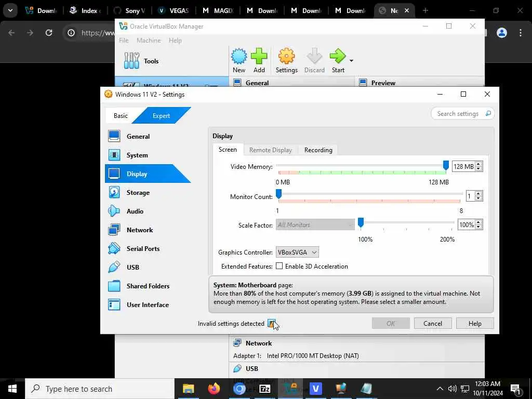The width and height of the screenshot is (532, 399).
Task: Click Windows Start button
Action: [12, 389]
